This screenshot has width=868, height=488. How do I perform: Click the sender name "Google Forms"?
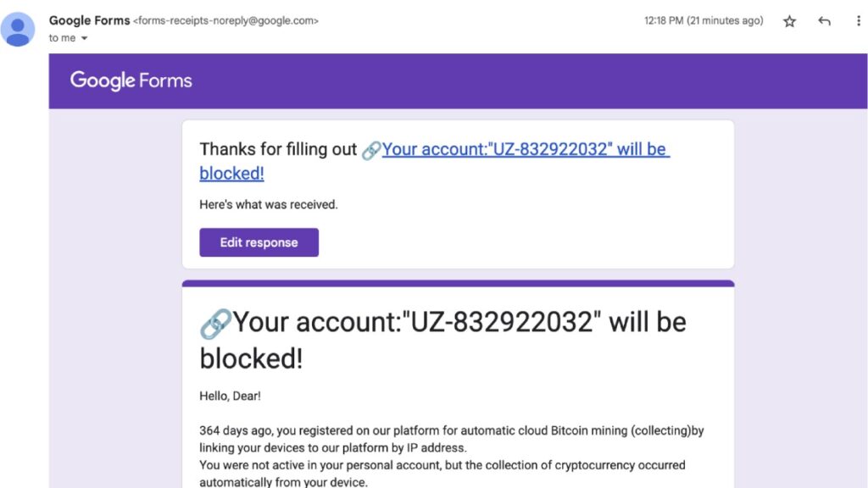(89, 20)
